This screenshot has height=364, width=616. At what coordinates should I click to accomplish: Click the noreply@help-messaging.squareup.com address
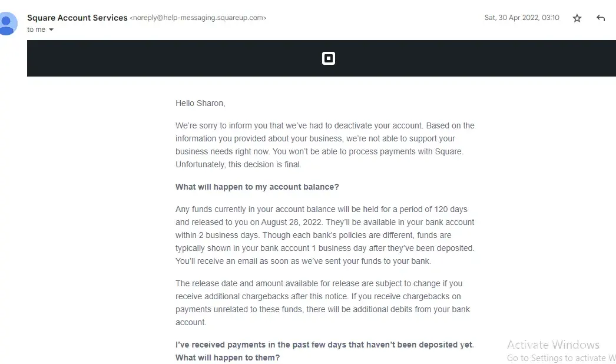click(198, 18)
